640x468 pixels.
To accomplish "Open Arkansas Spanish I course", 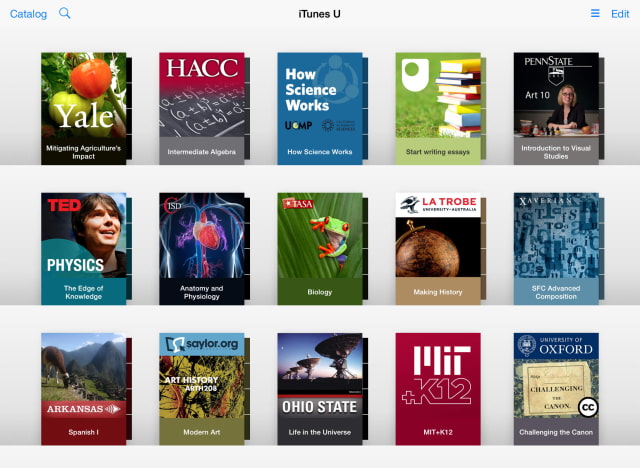I will [84, 389].
